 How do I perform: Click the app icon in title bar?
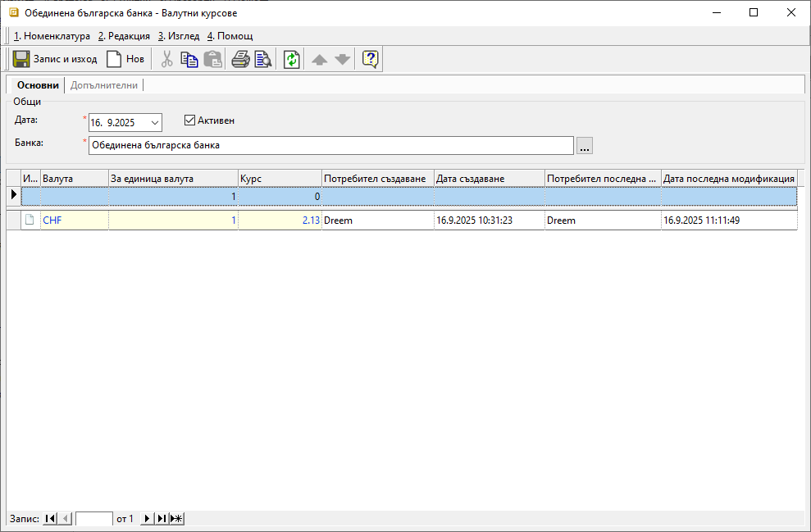point(14,12)
